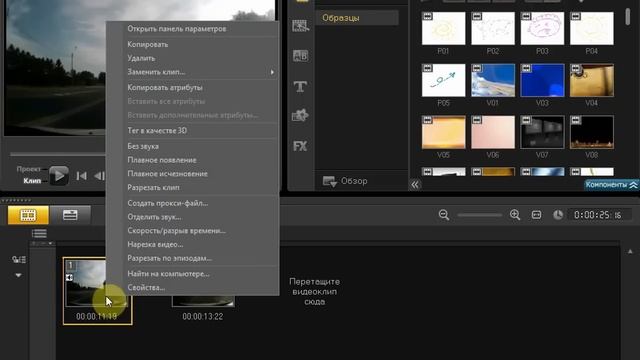Click the timeline zoom slider
Viewport: 640px width, 360px height.
point(480,215)
